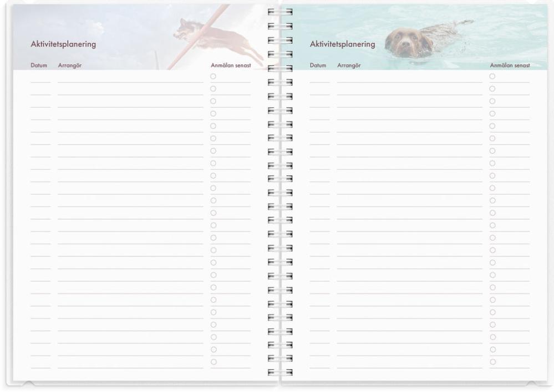Click the Anmälan senast header on the left page
The height and width of the screenshot is (392, 554).
click(x=231, y=65)
